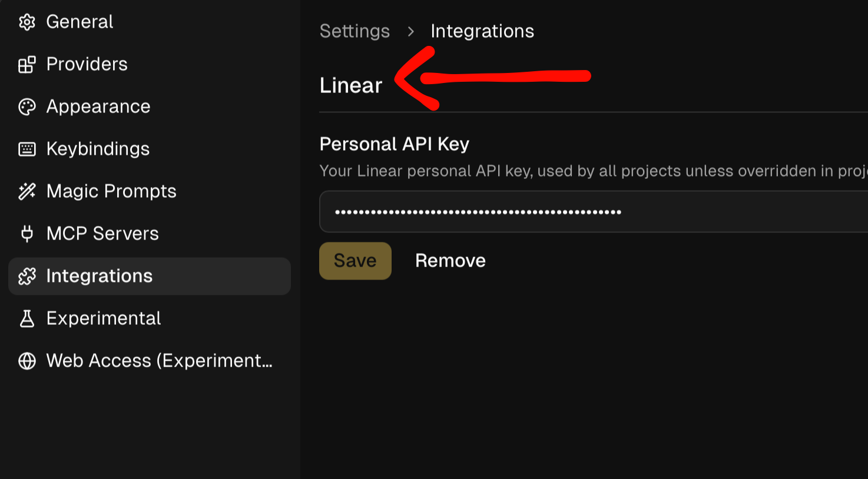Click the Providers blocks icon
The width and height of the screenshot is (868, 479).
click(x=27, y=64)
